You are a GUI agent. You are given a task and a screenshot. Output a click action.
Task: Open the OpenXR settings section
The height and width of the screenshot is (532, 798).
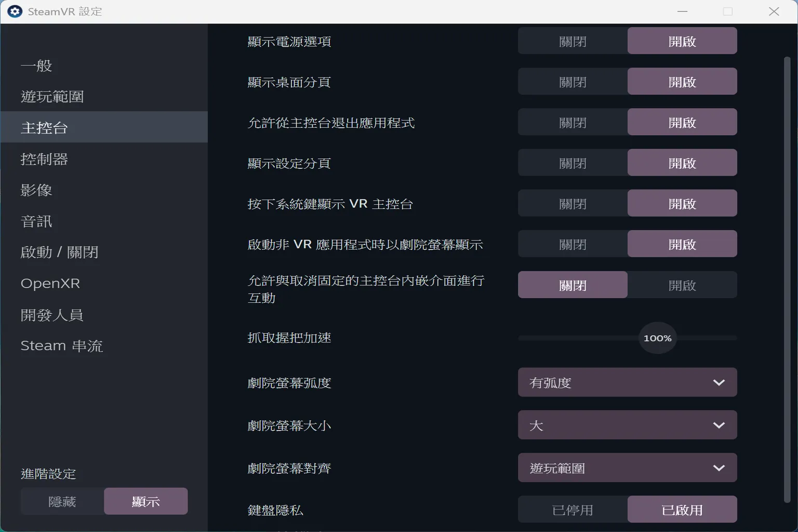click(50, 283)
